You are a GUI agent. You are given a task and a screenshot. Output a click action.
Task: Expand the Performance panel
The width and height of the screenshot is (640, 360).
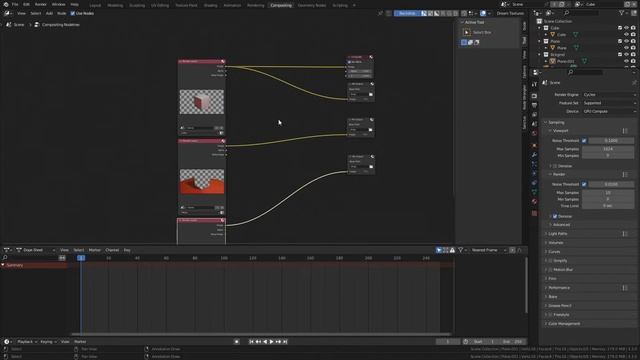[559, 288]
